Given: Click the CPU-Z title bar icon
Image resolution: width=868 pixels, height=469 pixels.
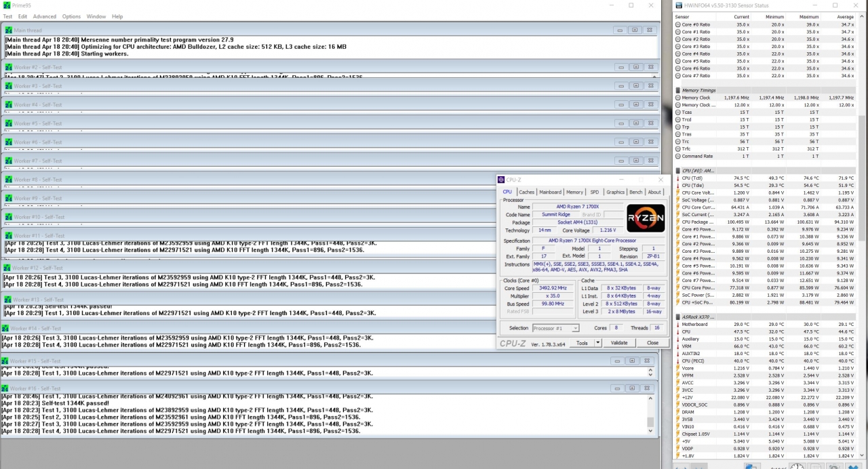Looking at the screenshot, I should (x=501, y=180).
